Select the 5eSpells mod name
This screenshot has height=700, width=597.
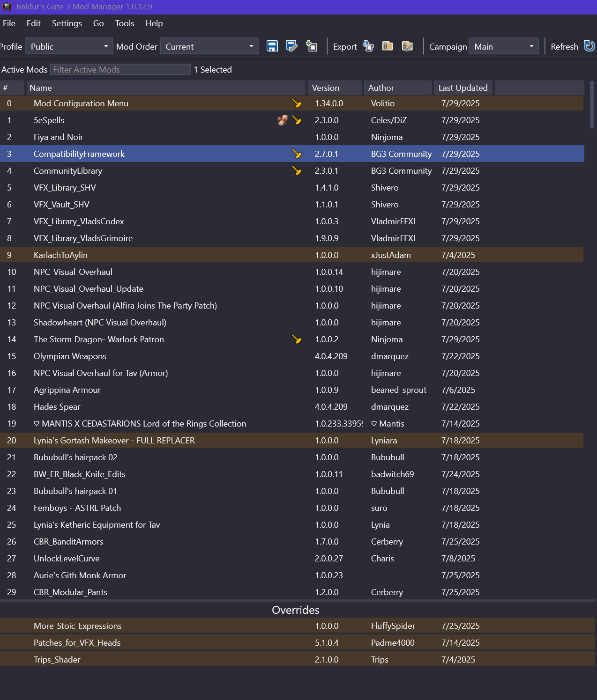click(x=49, y=120)
